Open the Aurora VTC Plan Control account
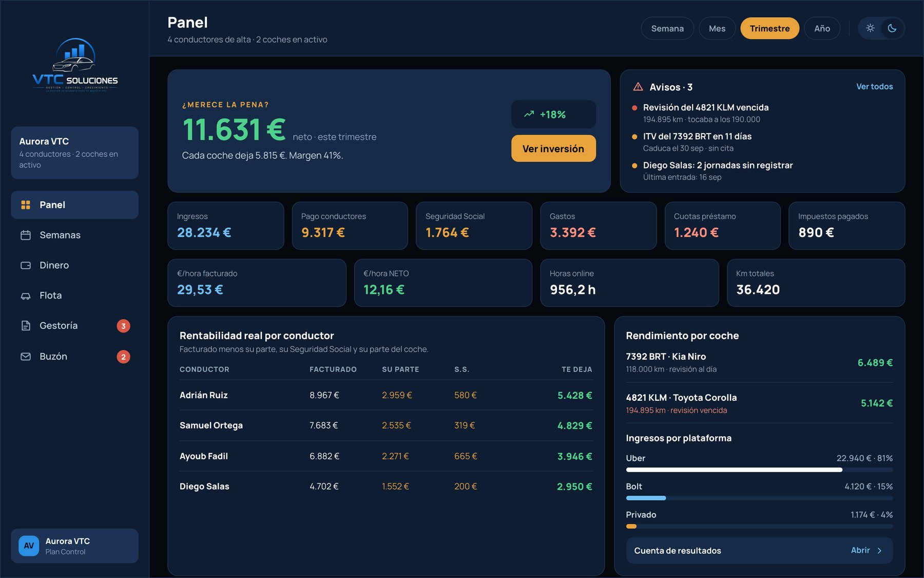 (74, 546)
